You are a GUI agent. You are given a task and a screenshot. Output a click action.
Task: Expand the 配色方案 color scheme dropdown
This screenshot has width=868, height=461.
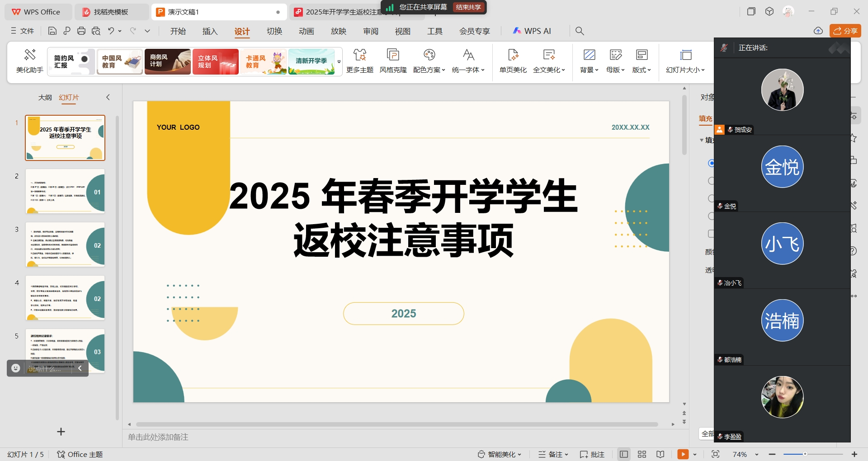point(429,61)
